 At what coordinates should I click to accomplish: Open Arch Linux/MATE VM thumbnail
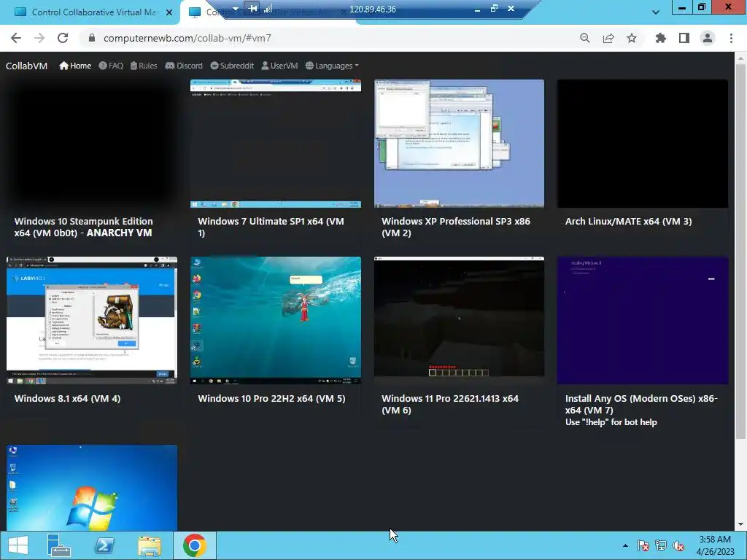point(643,144)
